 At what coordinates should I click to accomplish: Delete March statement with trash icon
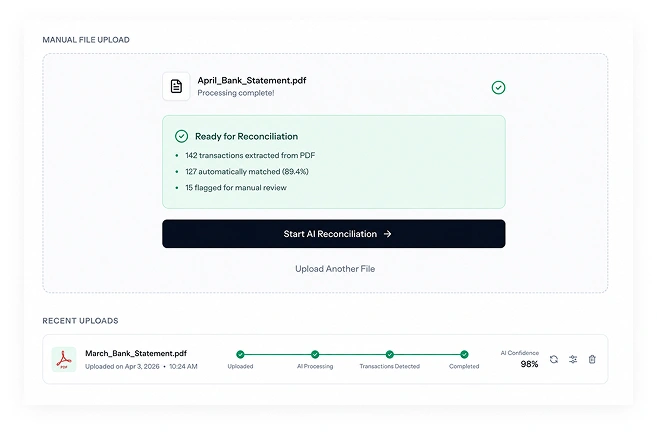(592, 359)
